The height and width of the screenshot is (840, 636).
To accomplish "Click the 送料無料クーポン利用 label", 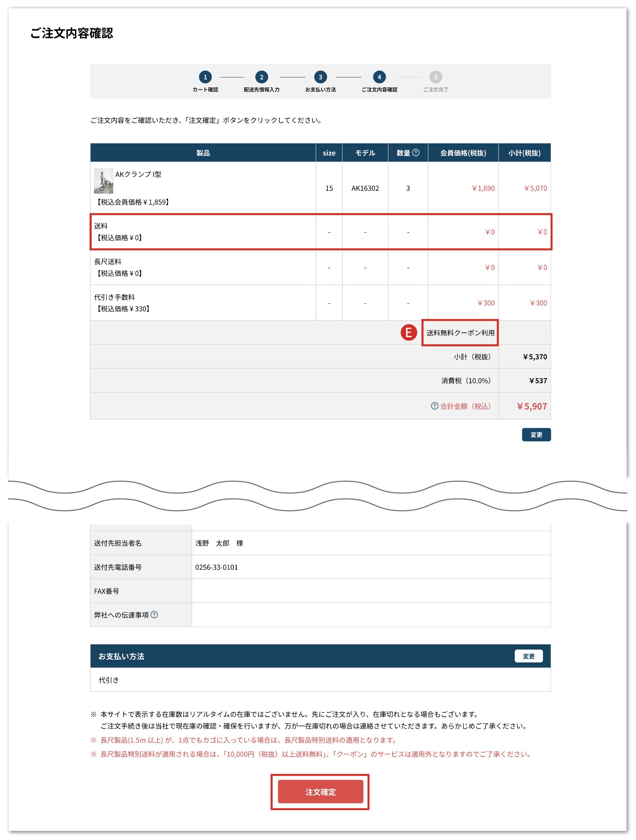I will click(x=460, y=333).
